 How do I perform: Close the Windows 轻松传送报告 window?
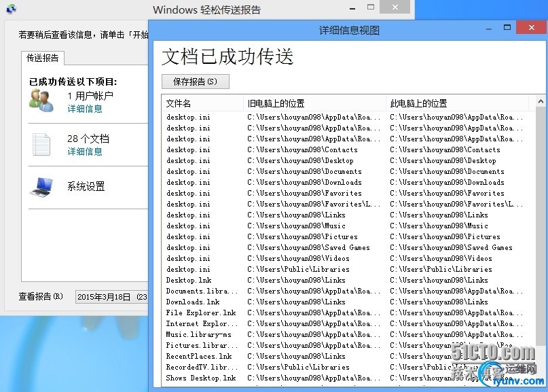click(395, 7)
